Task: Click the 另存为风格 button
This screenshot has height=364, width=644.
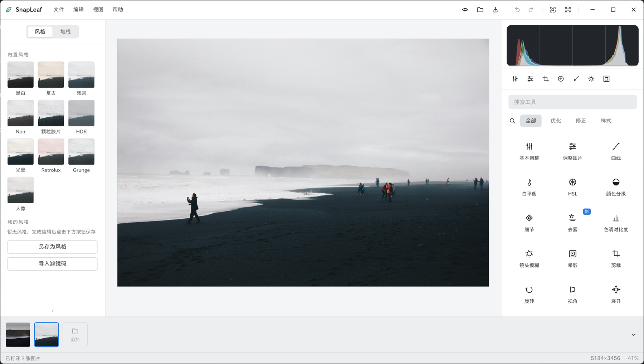Action: pyautogui.click(x=53, y=247)
